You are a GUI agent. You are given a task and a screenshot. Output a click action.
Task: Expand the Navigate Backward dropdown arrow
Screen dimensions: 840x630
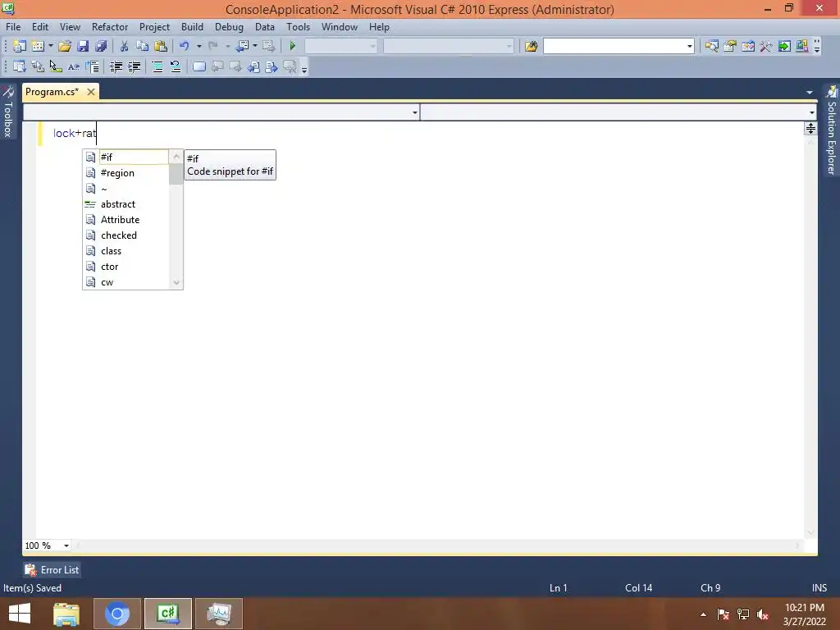click(x=255, y=46)
